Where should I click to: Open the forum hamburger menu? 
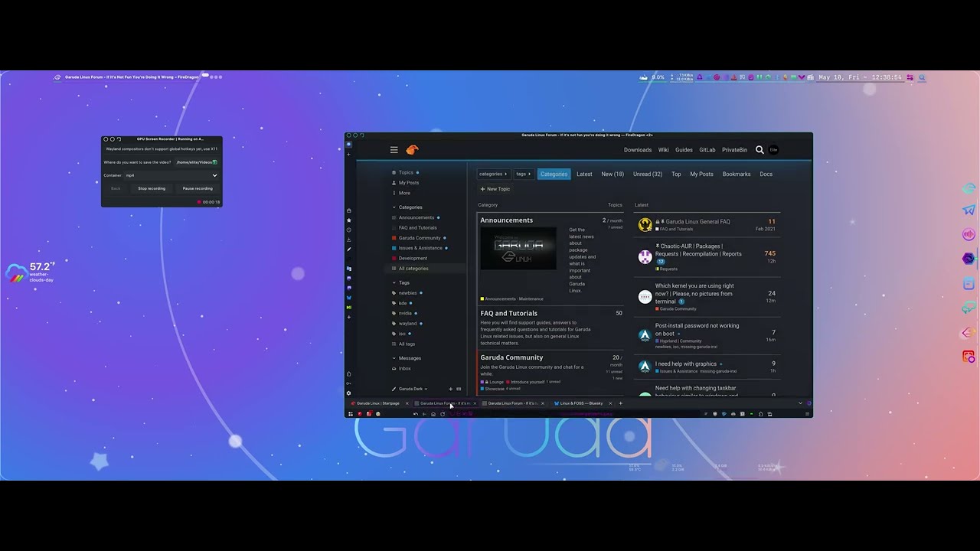point(394,150)
